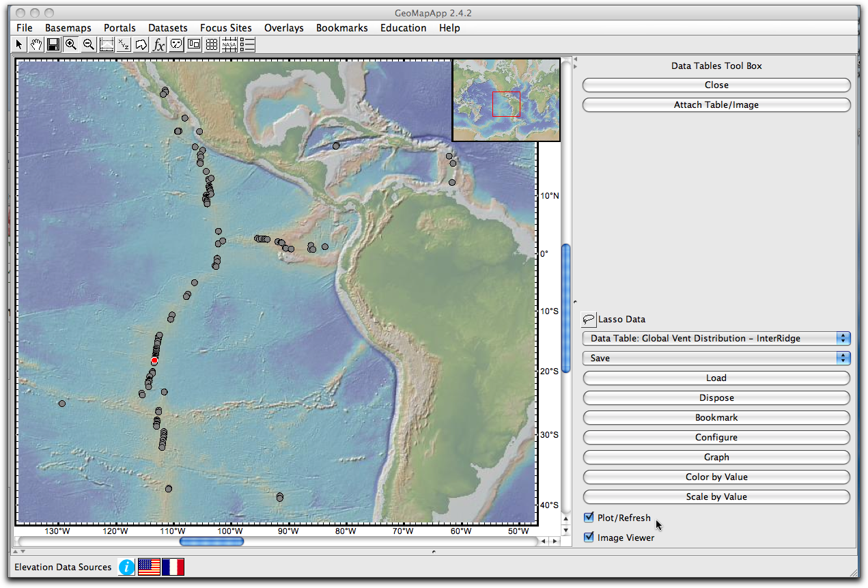Click the Lasso Data toggle icon

pos(588,319)
